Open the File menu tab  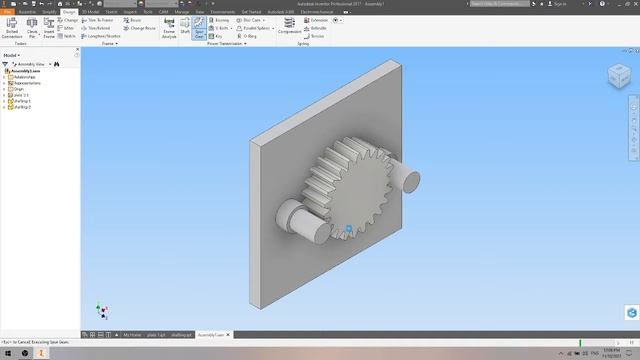click(x=7, y=12)
